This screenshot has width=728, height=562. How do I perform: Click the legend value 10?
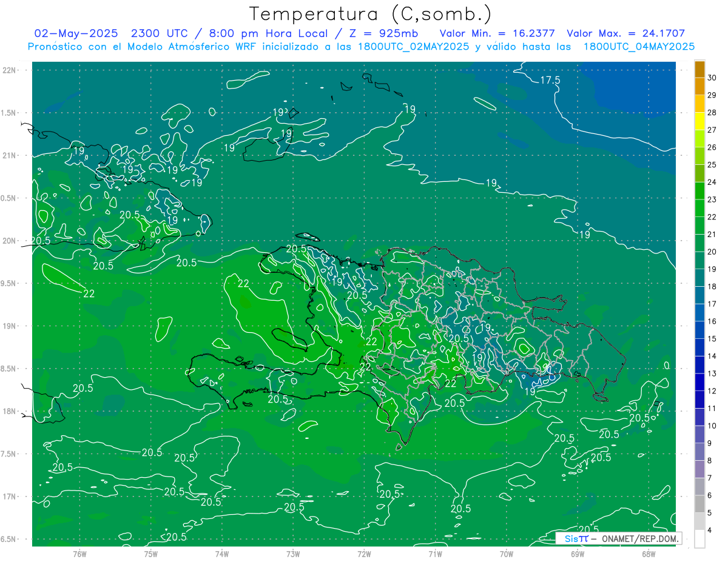click(712, 426)
